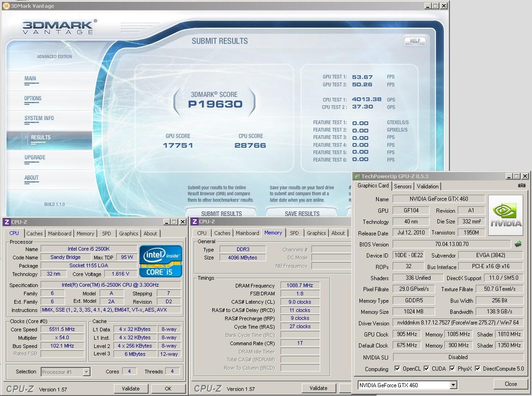The width and height of the screenshot is (532, 396).
Task: Switch to Mainboard tab in left CPU-Z
Action: click(60, 234)
